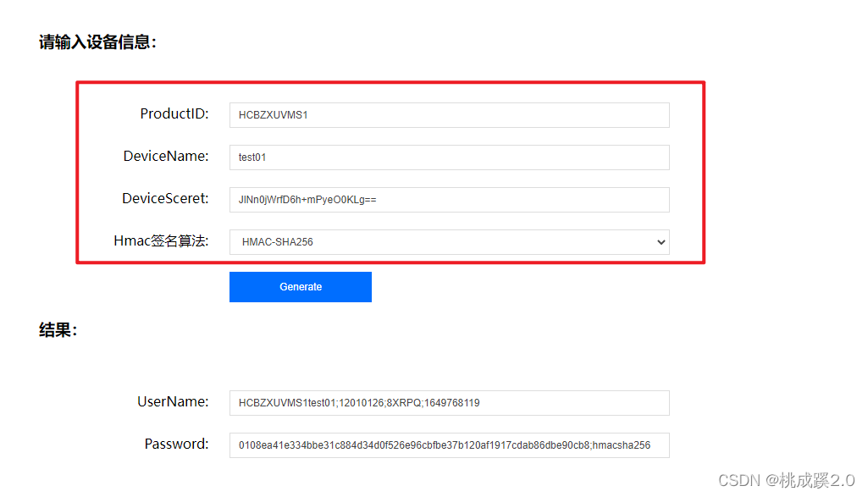Click the DeviceSceret input field

(449, 200)
